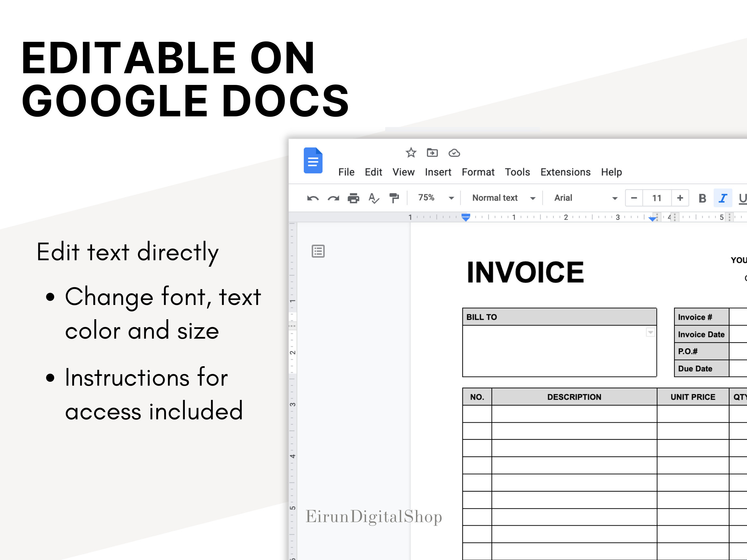Run spelling and grammar check
The height and width of the screenshot is (560, 747).
pyautogui.click(x=374, y=198)
